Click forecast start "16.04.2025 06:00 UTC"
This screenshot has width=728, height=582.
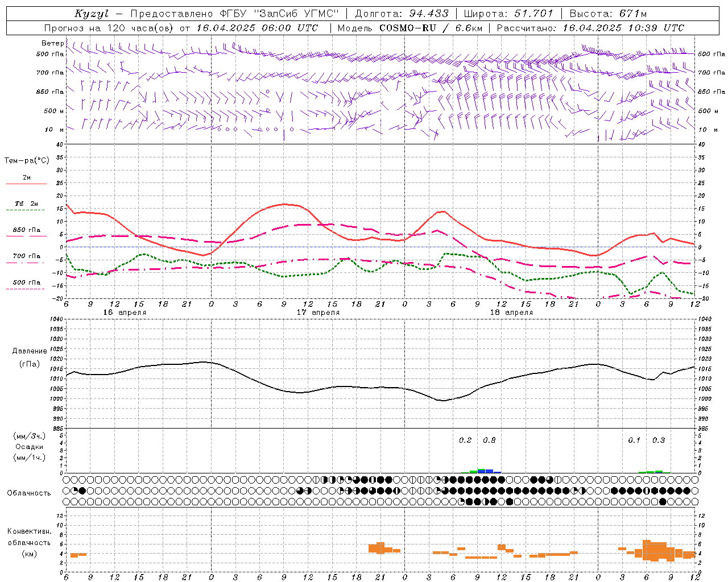pyautogui.click(x=257, y=28)
